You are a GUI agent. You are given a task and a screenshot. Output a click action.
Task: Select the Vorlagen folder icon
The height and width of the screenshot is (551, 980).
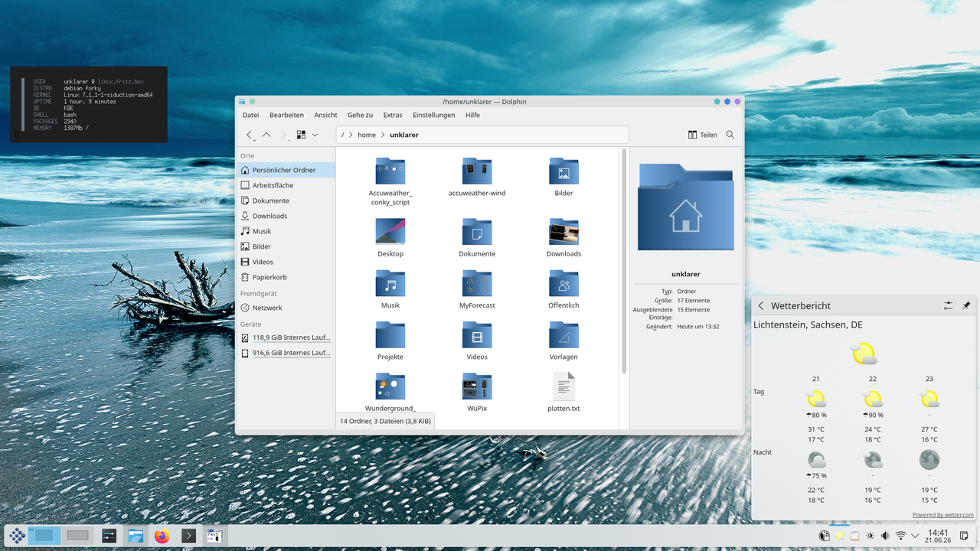(563, 334)
